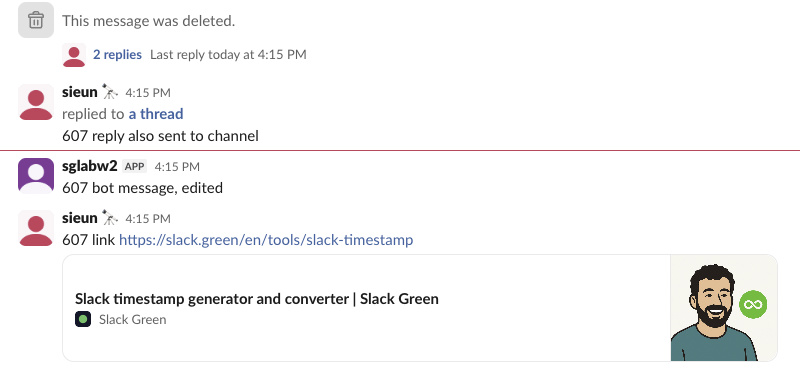Open the preview thumbnail of bearded man
This screenshot has height=372, width=800.
point(723,308)
